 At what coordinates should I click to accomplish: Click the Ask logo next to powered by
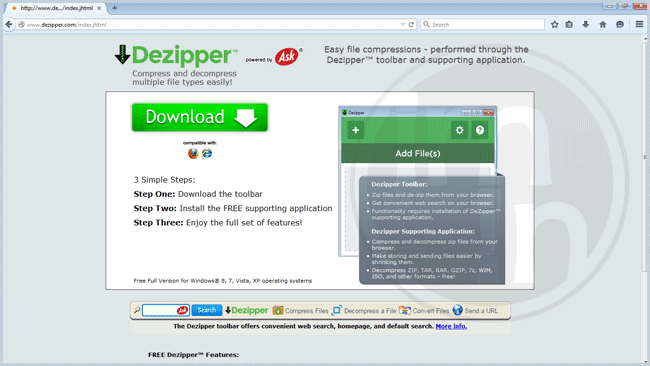pyautogui.click(x=287, y=56)
